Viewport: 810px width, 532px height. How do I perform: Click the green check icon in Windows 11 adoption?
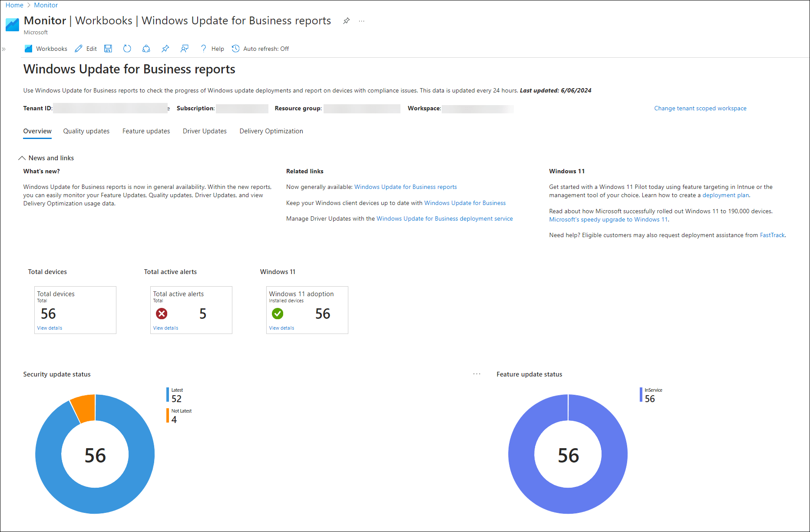point(278,314)
